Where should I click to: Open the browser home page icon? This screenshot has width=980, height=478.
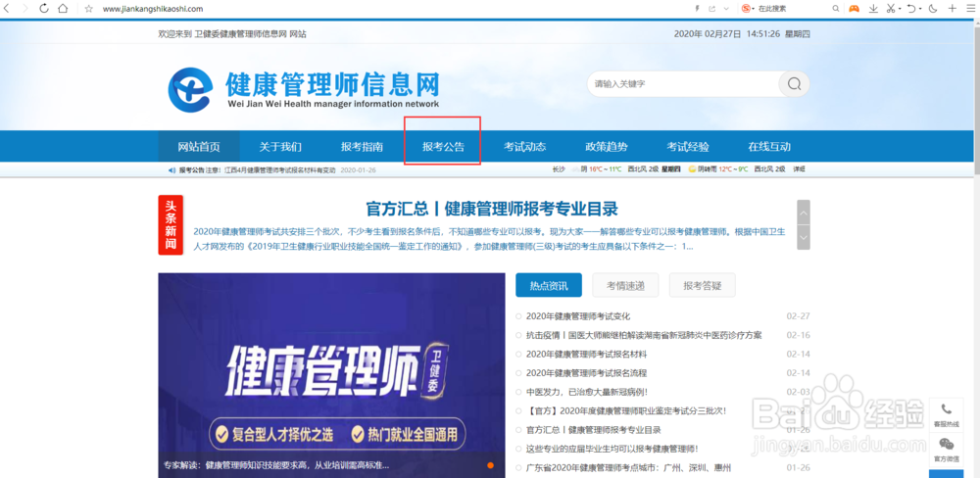coord(63,9)
